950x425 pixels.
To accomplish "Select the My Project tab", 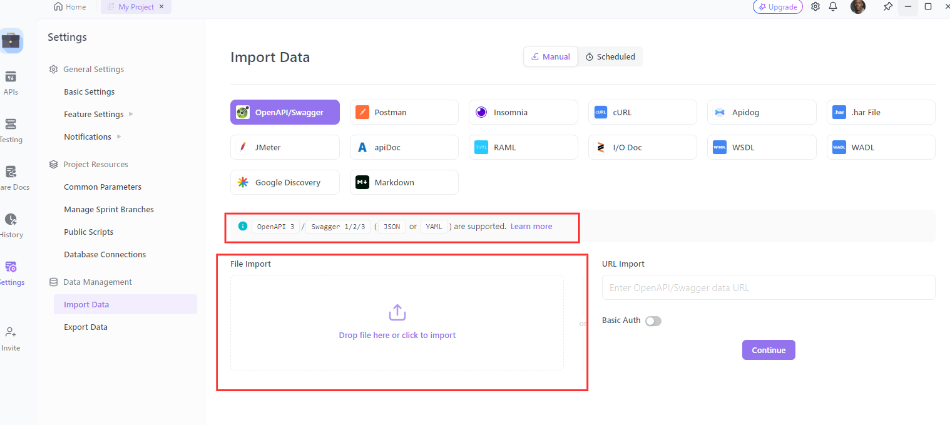I will tap(136, 7).
